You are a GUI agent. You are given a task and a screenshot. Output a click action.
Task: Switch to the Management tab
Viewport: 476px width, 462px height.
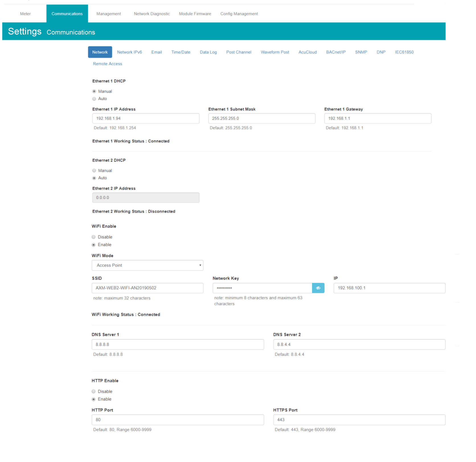(x=108, y=14)
